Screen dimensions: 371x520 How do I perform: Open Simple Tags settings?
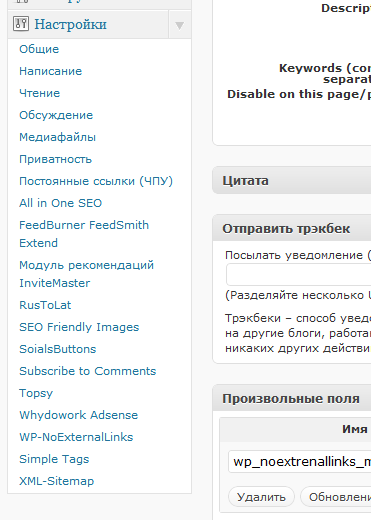[54, 459]
